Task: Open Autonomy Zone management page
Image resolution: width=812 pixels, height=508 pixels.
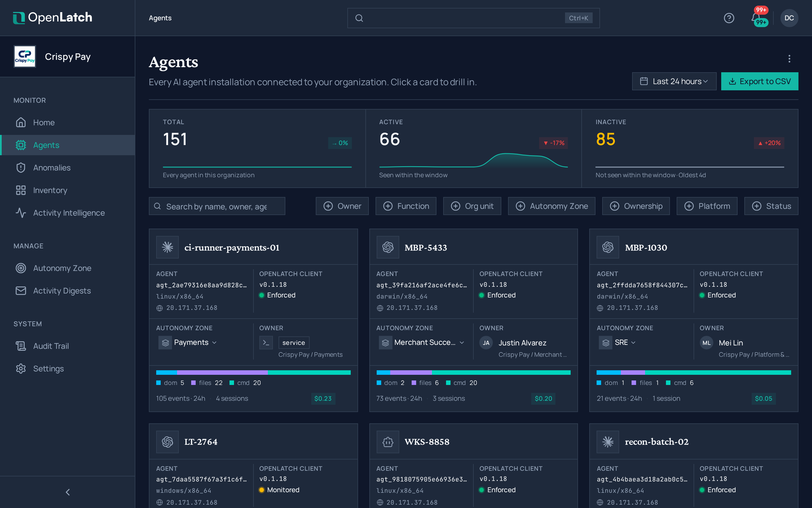Action: click(67, 268)
